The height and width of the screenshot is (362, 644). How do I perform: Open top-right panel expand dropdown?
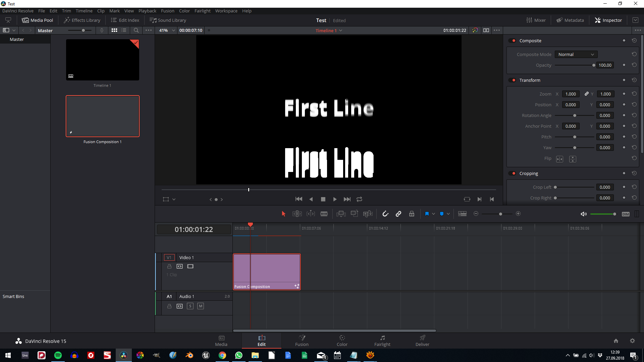coord(635,20)
